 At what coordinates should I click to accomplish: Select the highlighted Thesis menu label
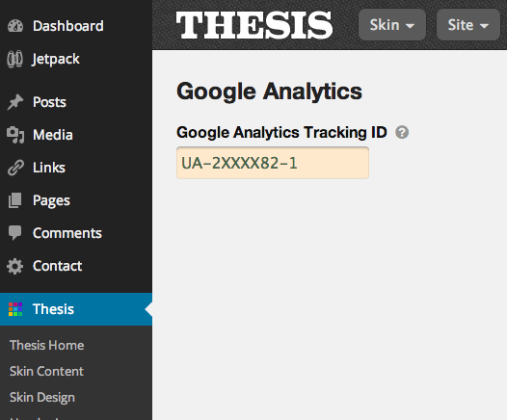[53, 309]
